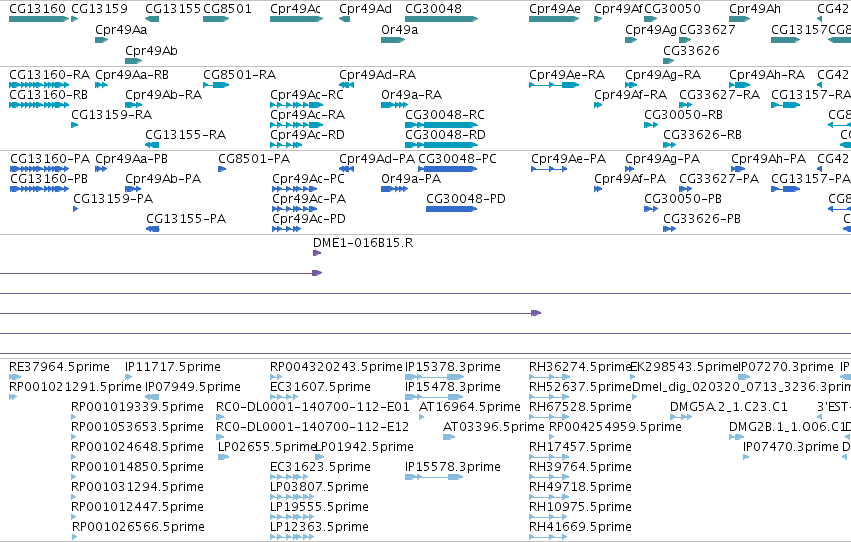
Task: Click the CG30048 gene label
Action: [434, 9]
